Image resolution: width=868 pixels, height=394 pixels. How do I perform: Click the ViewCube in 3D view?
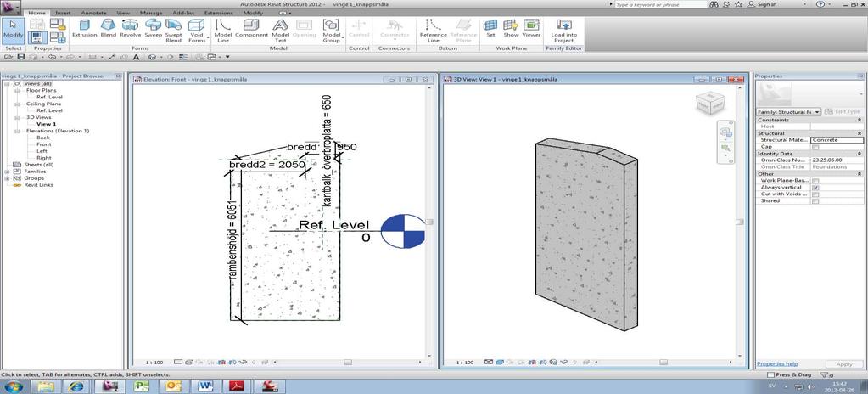710,102
